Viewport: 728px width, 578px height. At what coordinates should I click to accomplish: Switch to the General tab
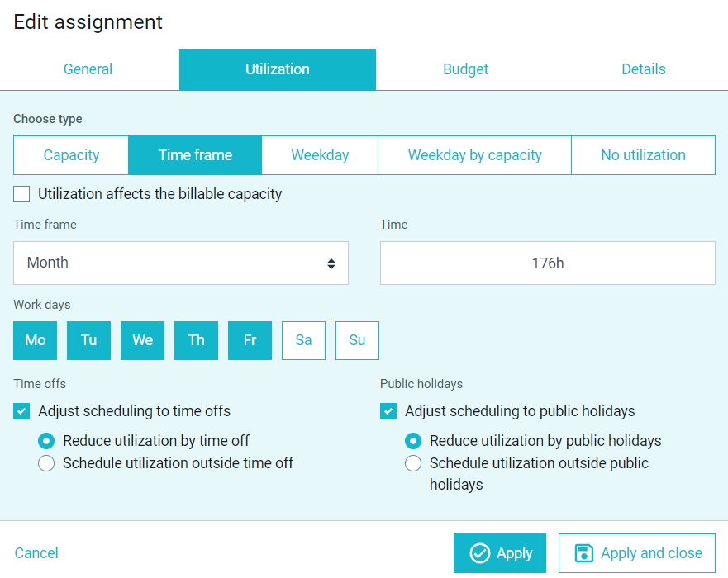click(88, 69)
